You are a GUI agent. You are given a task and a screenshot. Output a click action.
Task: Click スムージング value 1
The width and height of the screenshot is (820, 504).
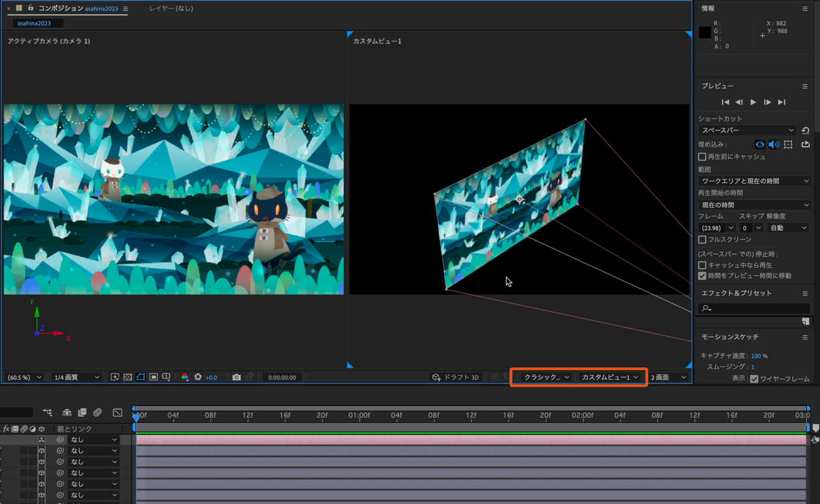[x=752, y=367]
